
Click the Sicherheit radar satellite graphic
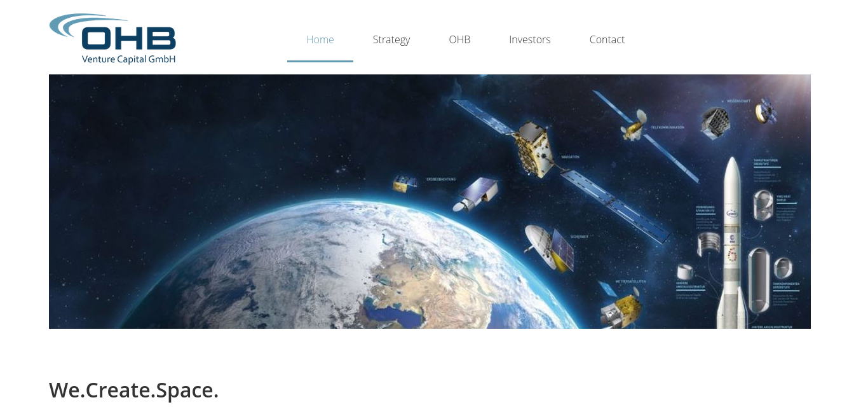click(x=550, y=248)
